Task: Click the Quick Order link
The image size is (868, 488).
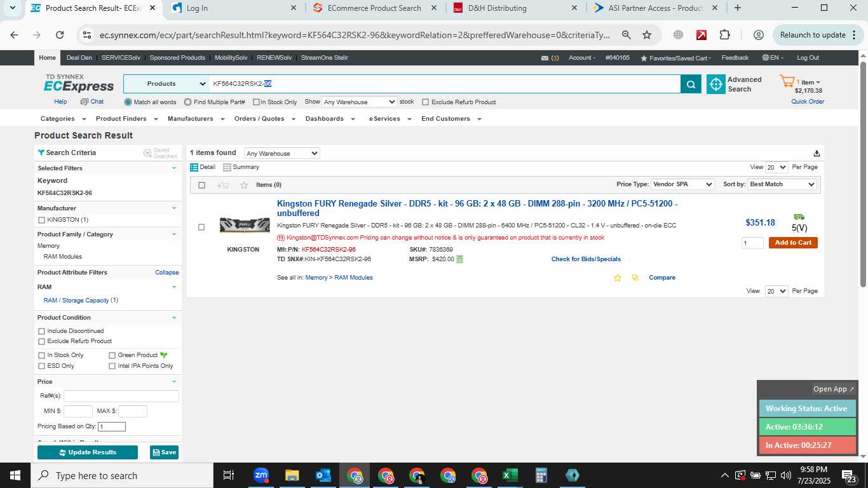Action: [808, 102]
